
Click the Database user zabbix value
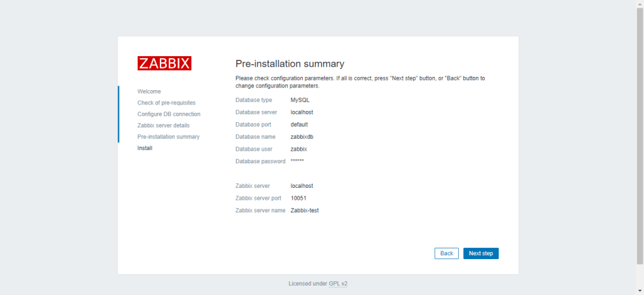pos(298,149)
